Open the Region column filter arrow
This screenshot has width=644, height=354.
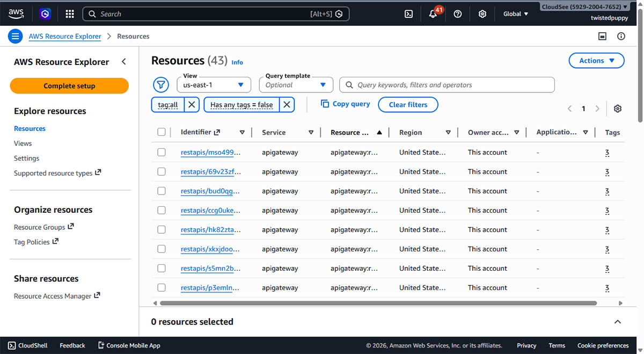point(448,132)
